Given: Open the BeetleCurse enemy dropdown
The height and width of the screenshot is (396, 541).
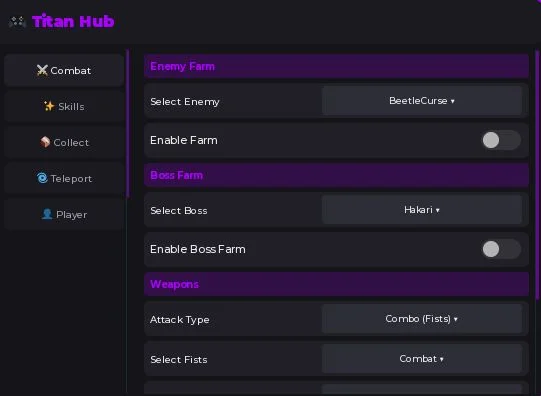Looking at the screenshot, I should coord(422,101).
